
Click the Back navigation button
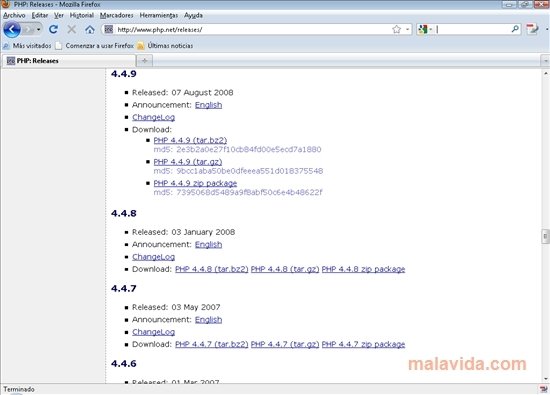point(12,30)
